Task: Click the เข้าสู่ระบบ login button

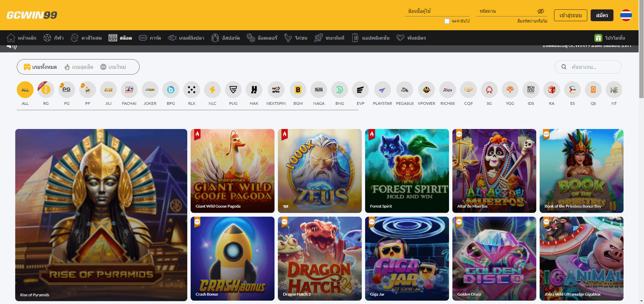Action: [x=571, y=15]
